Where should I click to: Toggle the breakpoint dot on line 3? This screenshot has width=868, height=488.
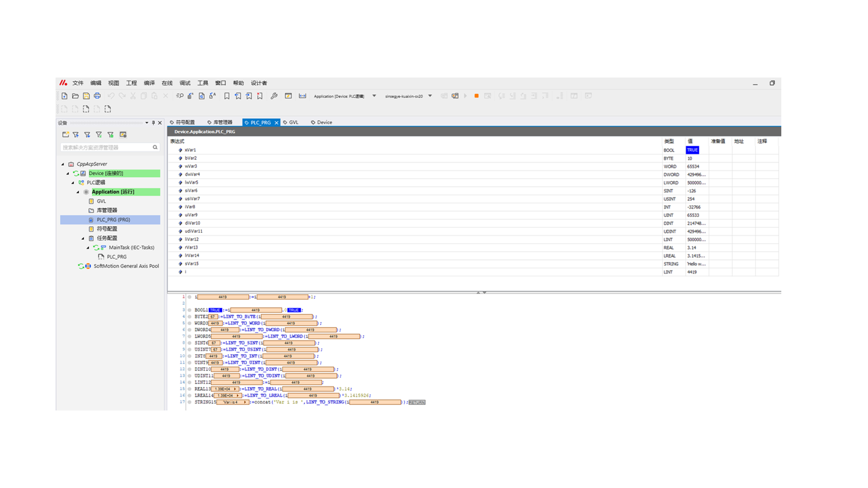click(189, 310)
